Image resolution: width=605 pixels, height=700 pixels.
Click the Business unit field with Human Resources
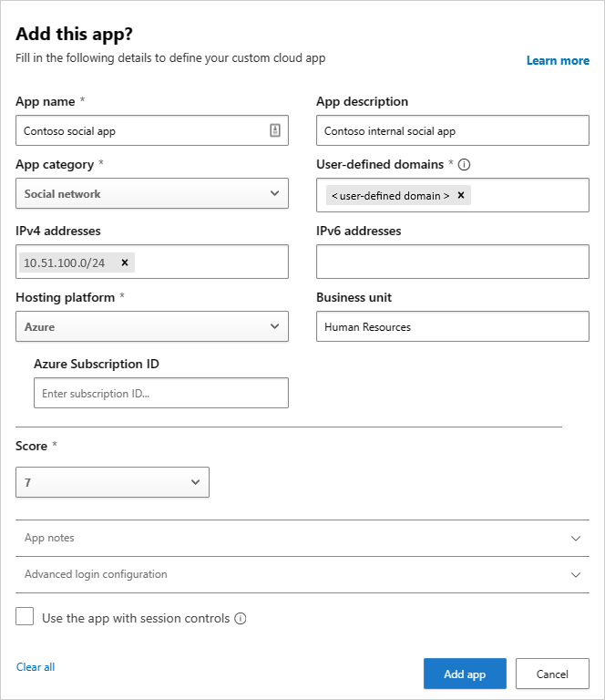pyautogui.click(x=453, y=326)
